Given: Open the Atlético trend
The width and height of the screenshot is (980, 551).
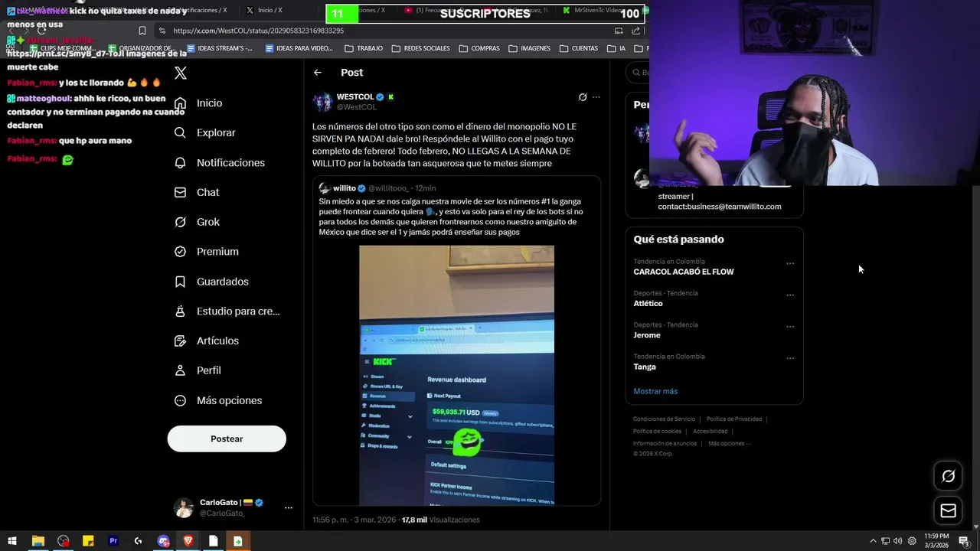Looking at the screenshot, I should 648,304.
